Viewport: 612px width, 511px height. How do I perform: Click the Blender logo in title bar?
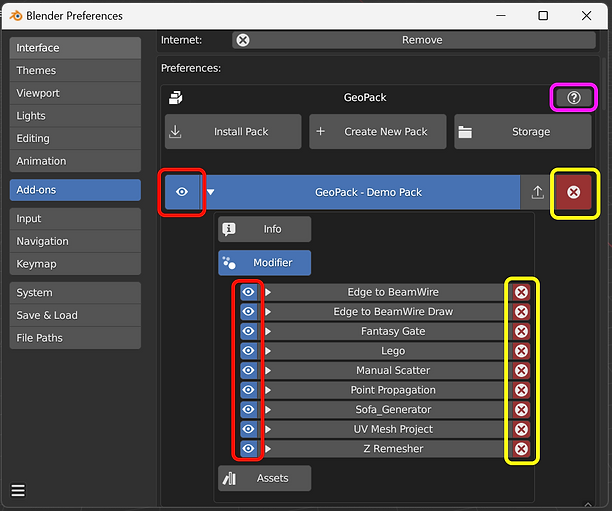pos(16,16)
